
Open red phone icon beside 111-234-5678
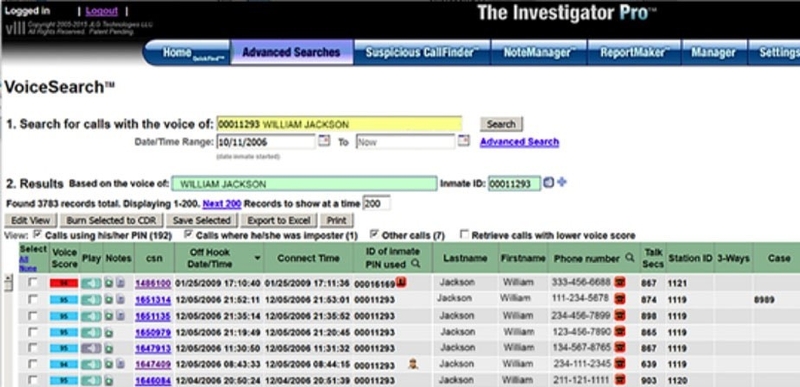pos(620,299)
